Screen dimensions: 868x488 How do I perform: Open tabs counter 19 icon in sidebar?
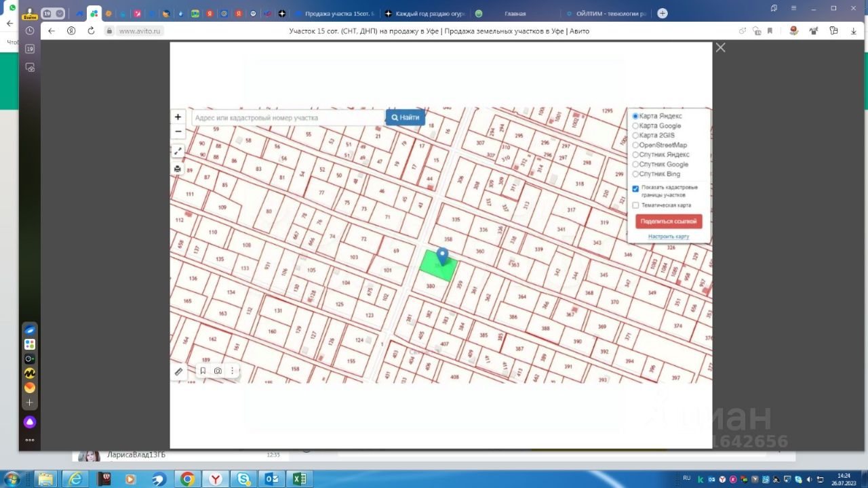click(x=30, y=49)
